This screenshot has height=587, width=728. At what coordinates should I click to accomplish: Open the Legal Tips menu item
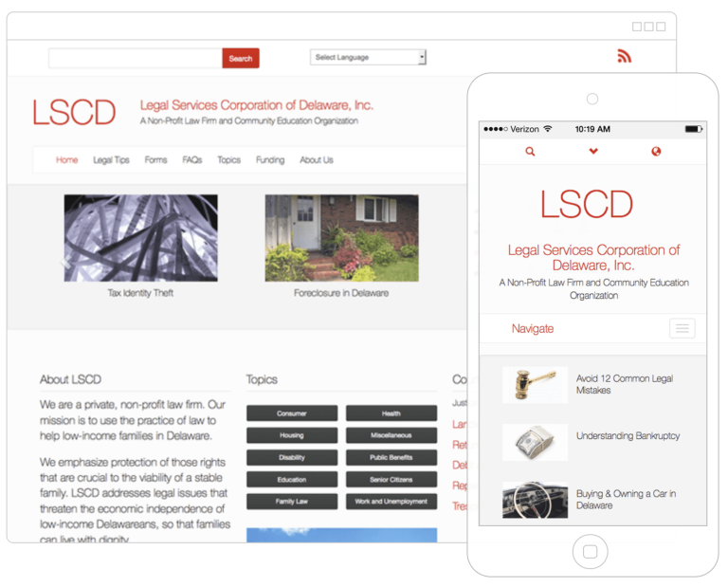pos(111,159)
